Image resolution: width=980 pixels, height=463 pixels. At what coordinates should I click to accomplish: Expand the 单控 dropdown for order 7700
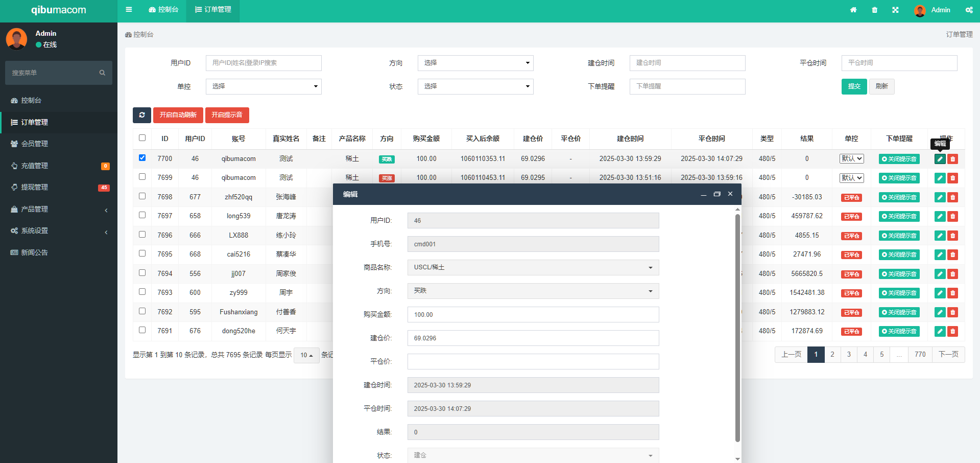point(851,159)
